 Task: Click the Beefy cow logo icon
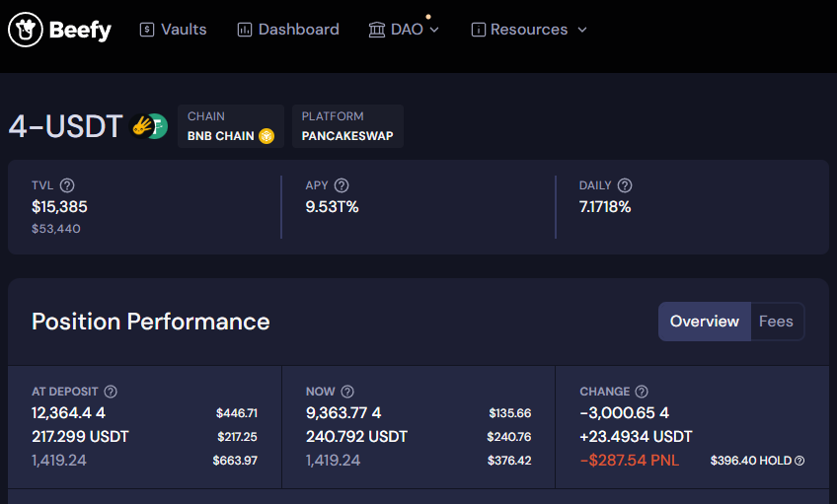click(25, 30)
